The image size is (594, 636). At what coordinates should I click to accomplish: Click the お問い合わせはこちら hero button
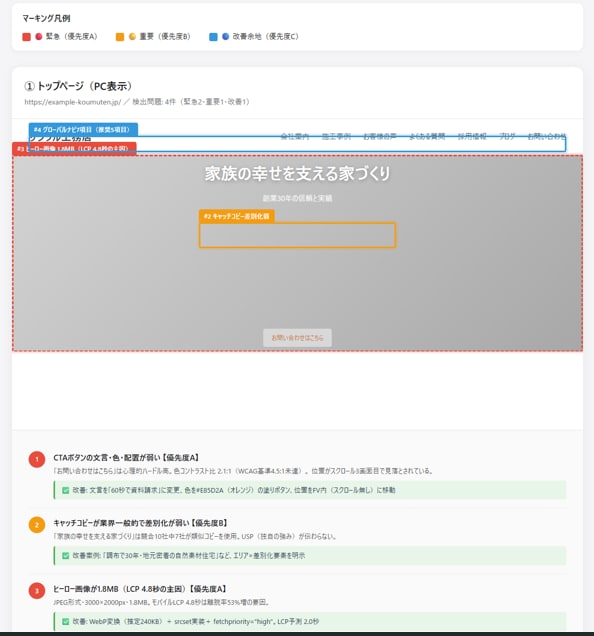(x=297, y=338)
